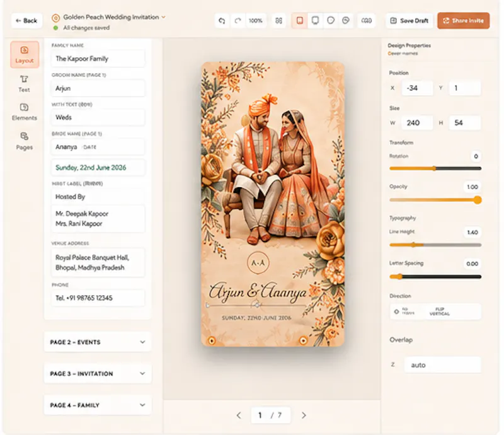Click the Rotation value box '0'
The width and height of the screenshot is (504, 435).
tap(476, 156)
